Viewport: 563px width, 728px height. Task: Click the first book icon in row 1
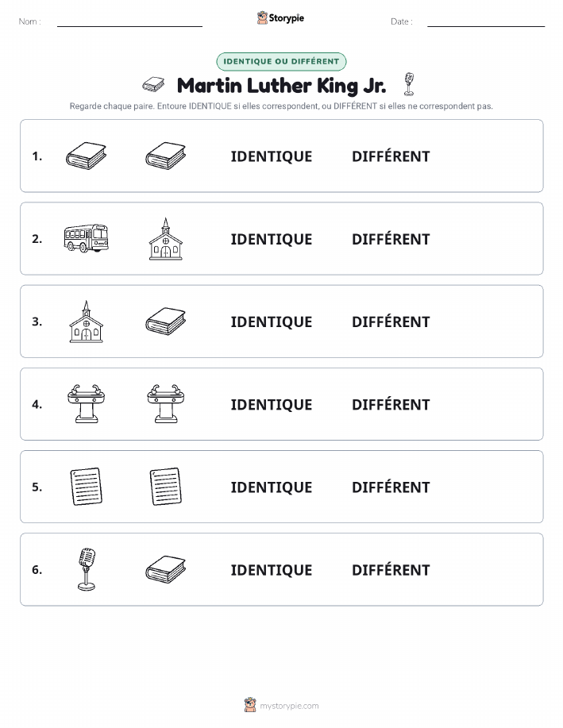coord(86,156)
